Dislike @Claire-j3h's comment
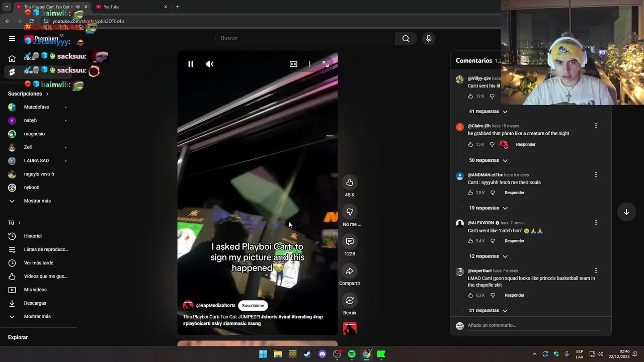 pyautogui.click(x=492, y=144)
